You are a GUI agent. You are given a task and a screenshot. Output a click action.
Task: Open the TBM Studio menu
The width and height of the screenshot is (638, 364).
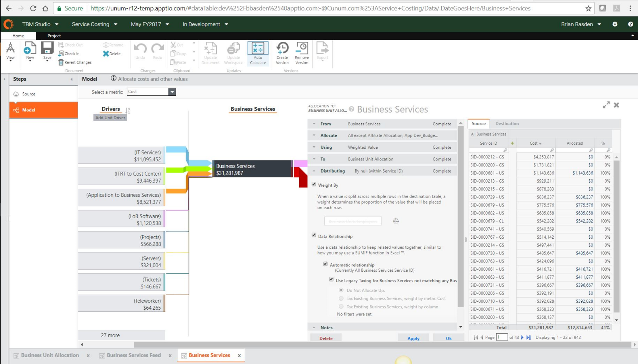(40, 24)
